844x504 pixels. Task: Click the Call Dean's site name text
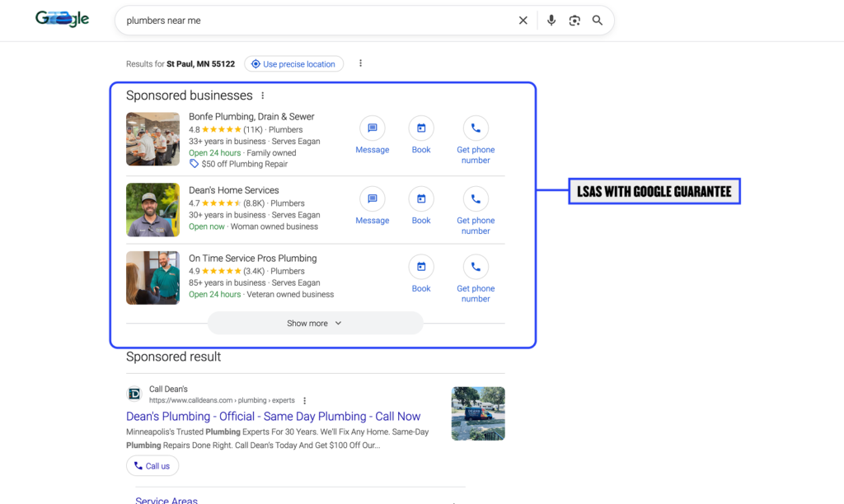[x=168, y=389]
